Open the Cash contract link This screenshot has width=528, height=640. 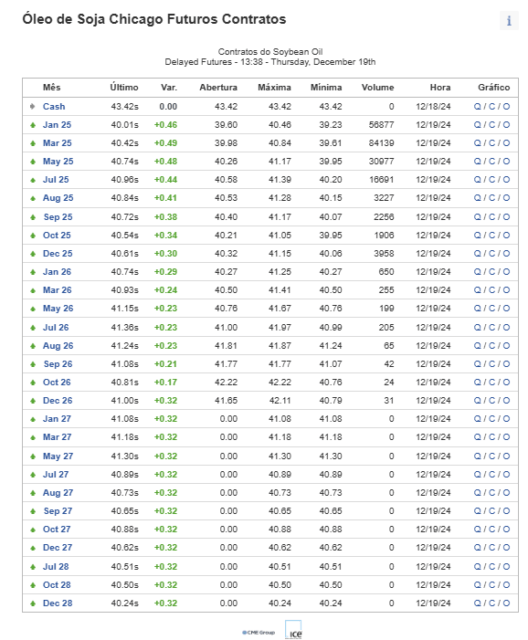(x=54, y=107)
